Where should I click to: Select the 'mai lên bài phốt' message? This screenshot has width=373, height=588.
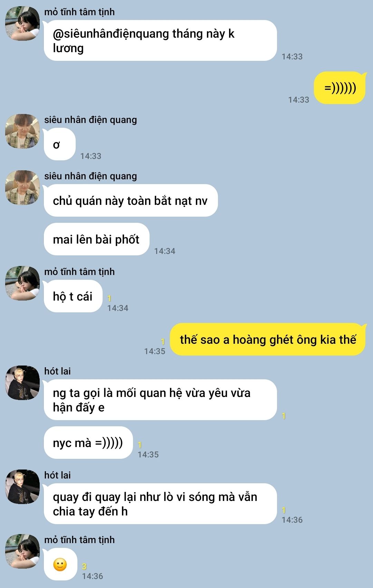[x=96, y=239]
